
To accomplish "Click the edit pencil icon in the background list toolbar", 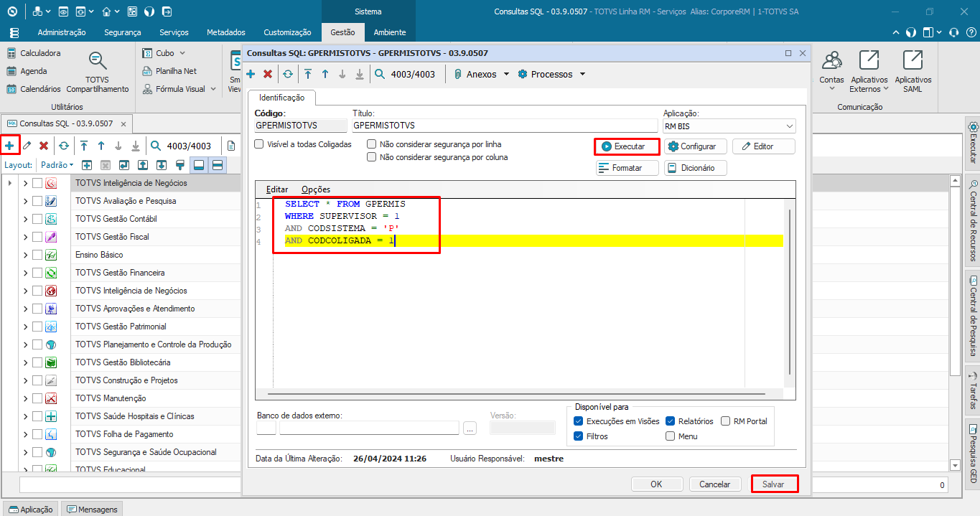I will [x=27, y=146].
